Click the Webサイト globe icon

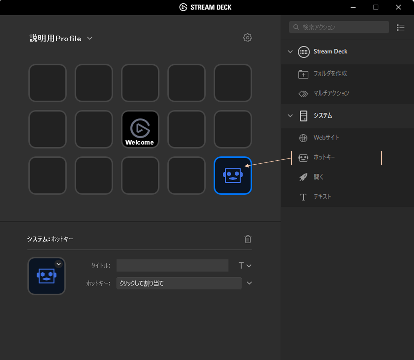tap(303, 138)
